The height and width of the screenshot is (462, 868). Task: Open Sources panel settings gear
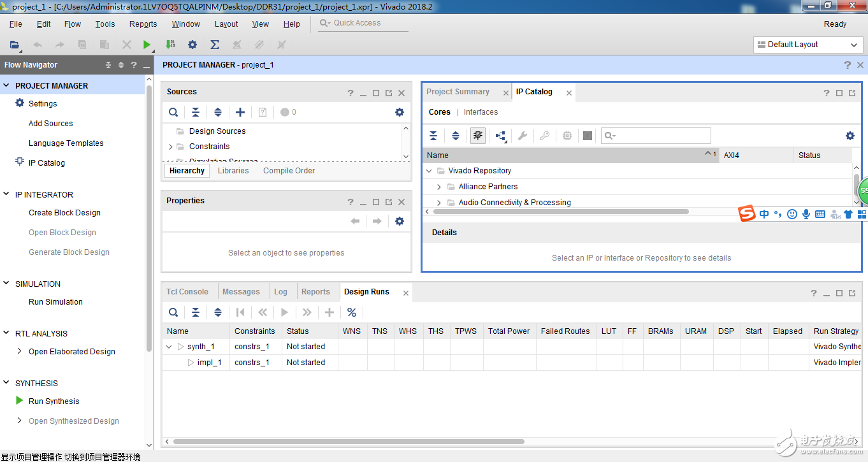click(400, 112)
